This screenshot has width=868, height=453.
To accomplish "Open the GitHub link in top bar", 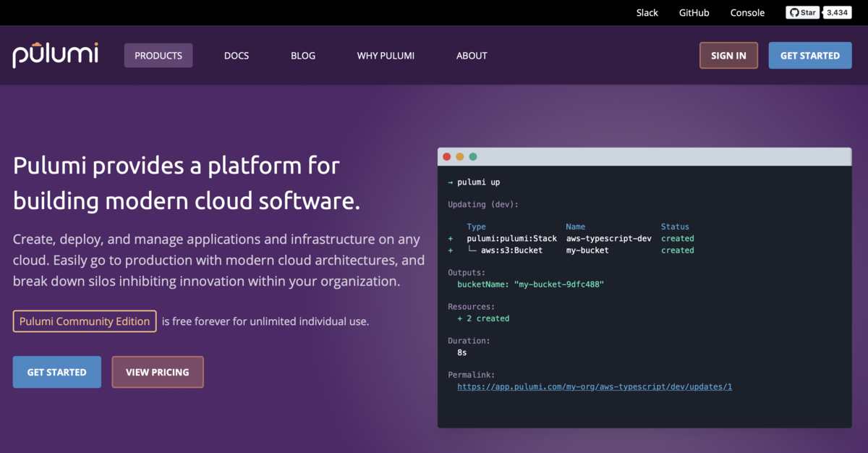I will tap(694, 13).
